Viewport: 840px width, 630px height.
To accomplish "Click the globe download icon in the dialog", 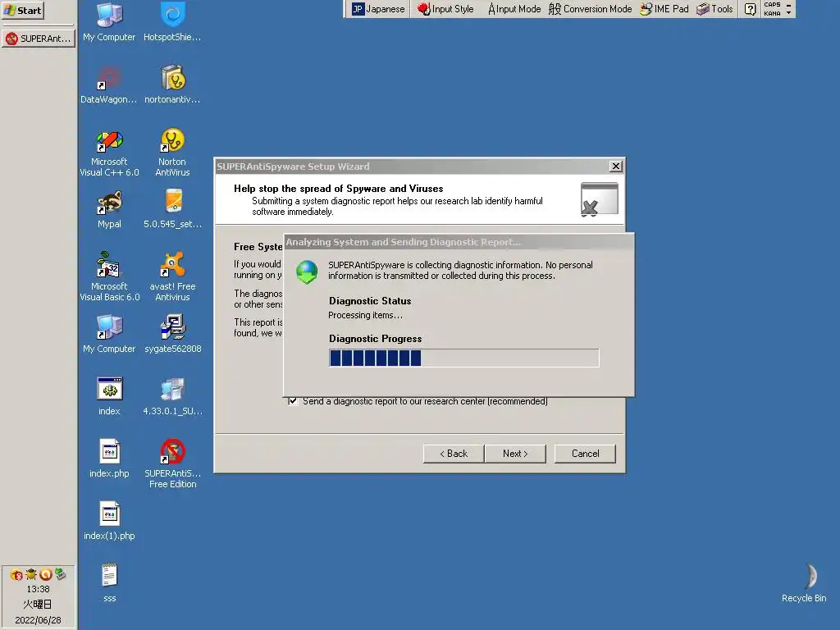I will click(307, 272).
